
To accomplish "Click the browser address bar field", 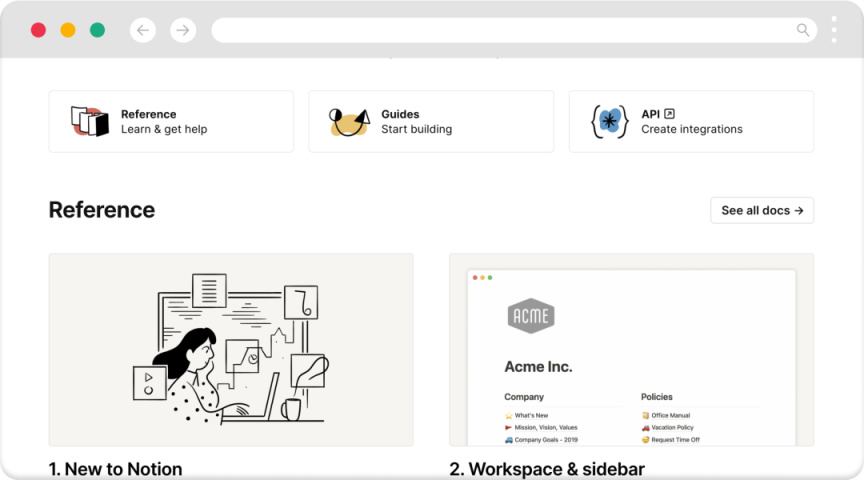I will (500, 30).
